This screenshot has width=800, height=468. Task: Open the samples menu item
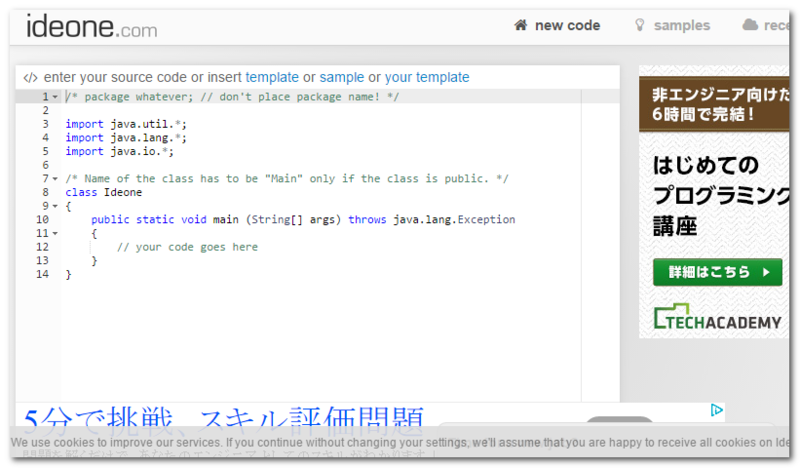682,26
